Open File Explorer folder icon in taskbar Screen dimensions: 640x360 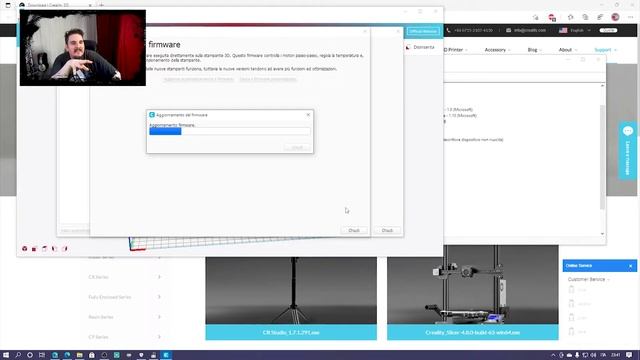point(80,355)
